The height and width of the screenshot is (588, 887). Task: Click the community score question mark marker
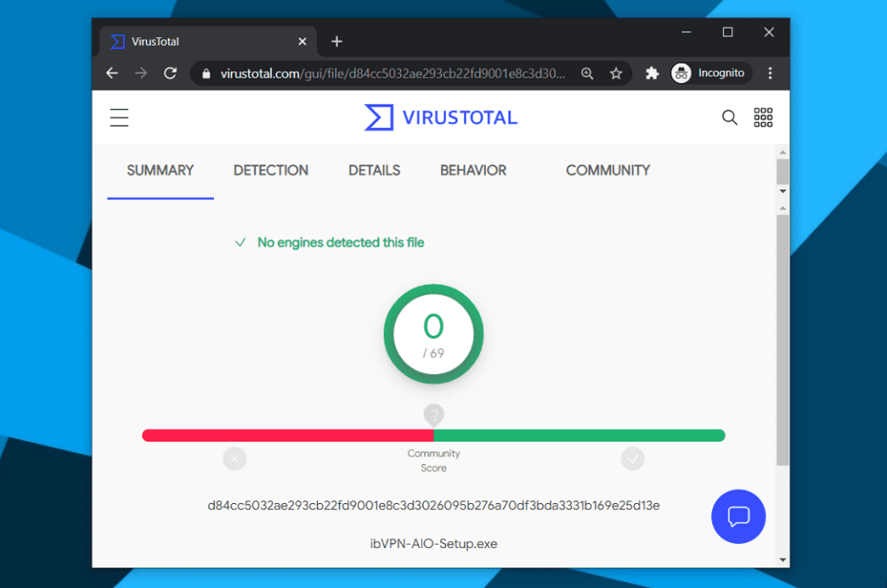click(x=434, y=415)
